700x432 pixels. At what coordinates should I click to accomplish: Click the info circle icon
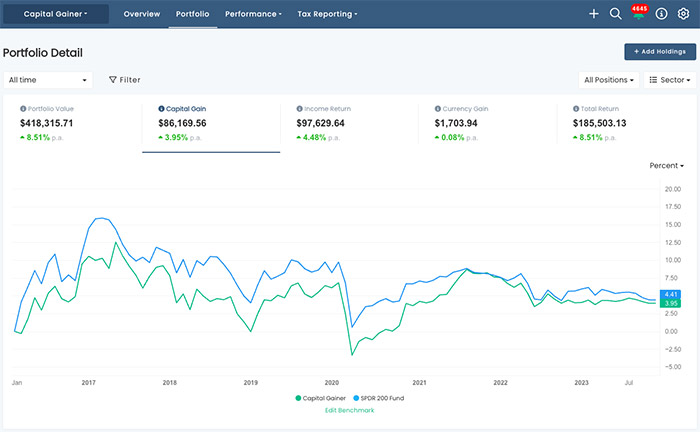coord(662,14)
